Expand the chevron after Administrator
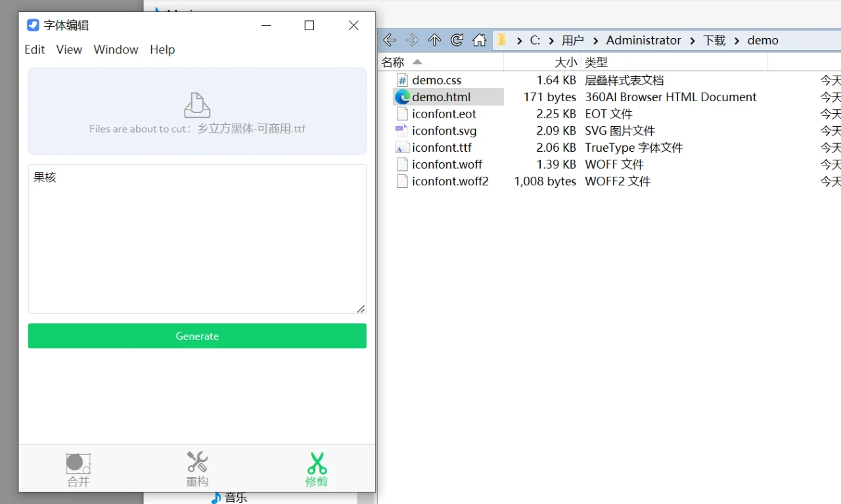The width and height of the screenshot is (841, 504). click(693, 40)
